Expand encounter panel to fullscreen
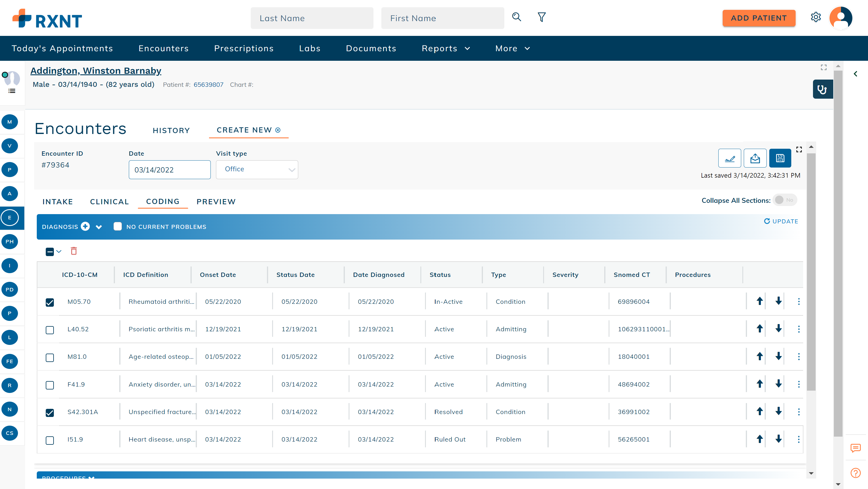The height and width of the screenshot is (489, 868). (799, 150)
